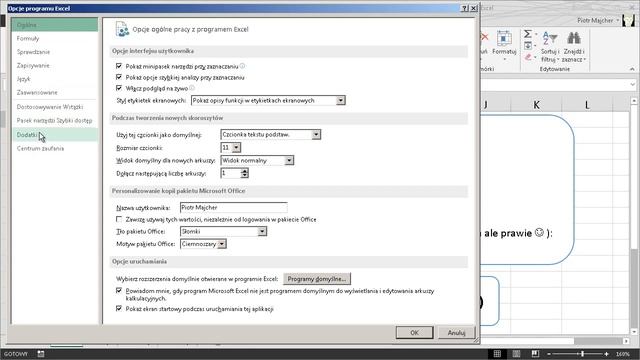Screen dimensions: 640x360
Task: Select Dodatki category
Action: click(55, 135)
